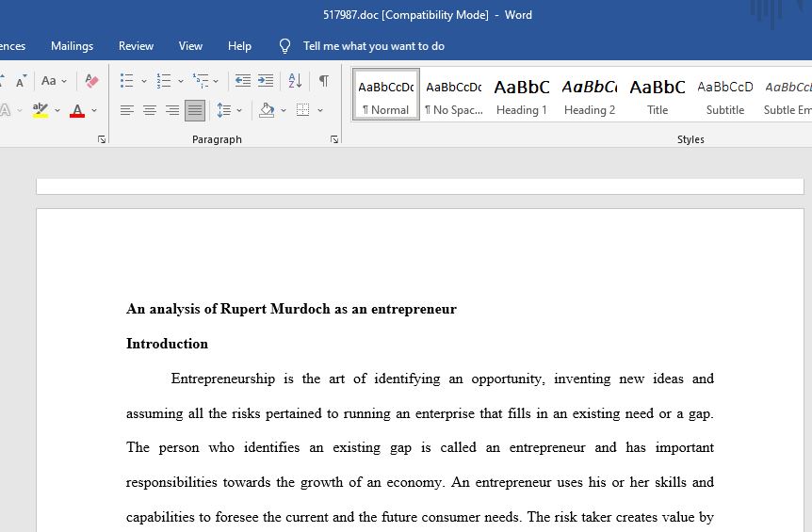Open the Change Case dropdown arrow
This screenshot has width=812, height=532.
(64, 81)
